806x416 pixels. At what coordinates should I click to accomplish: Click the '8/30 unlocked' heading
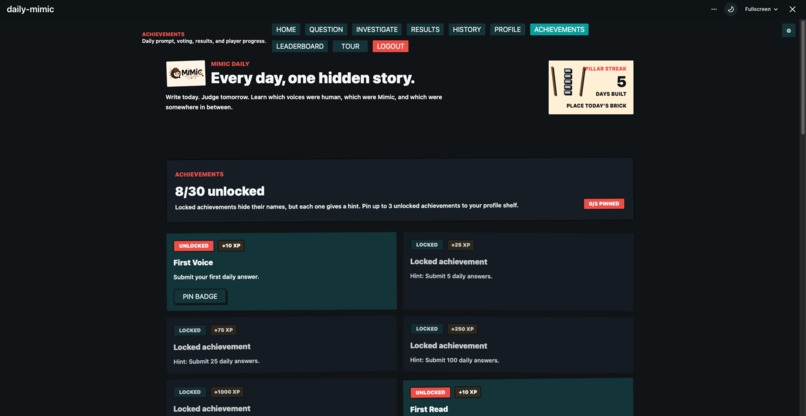tap(219, 191)
